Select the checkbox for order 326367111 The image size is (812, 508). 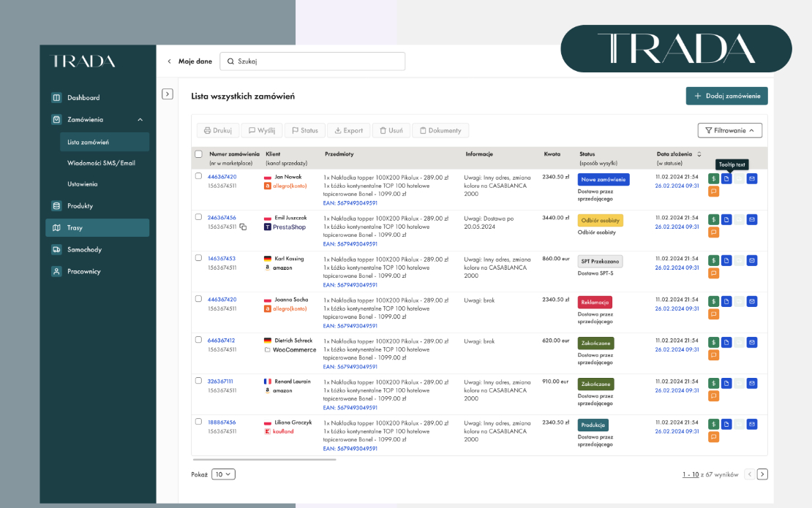click(198, 380)
